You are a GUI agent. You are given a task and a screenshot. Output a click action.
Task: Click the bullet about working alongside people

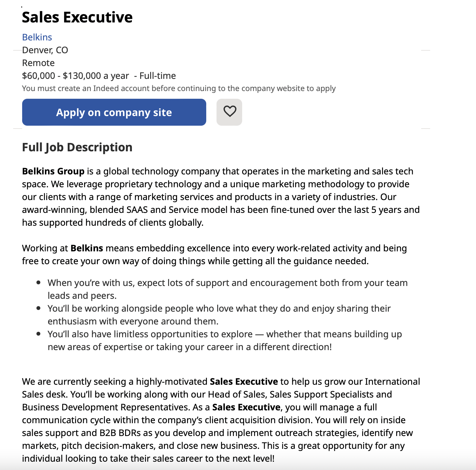pyautogui.click(x=219, y=315)
